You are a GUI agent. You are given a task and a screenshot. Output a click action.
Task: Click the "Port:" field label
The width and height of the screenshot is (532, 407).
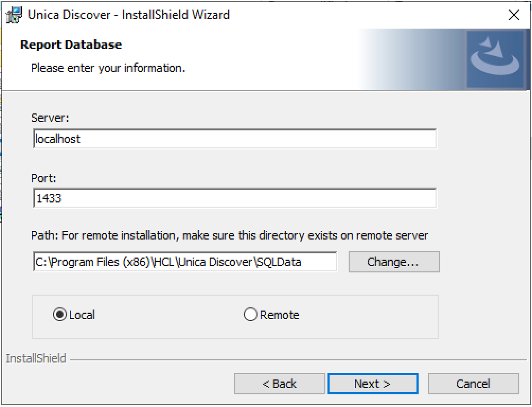43,179
